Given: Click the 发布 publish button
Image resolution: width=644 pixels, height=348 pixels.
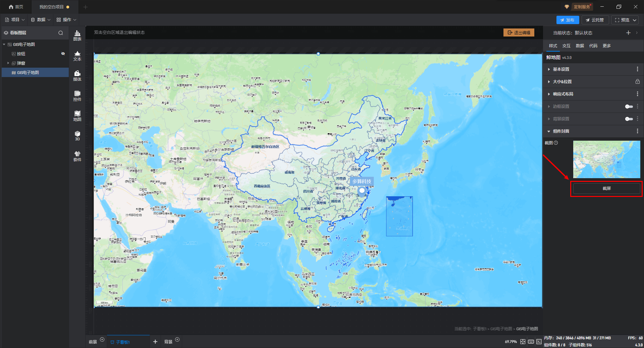Looking at the screenshot, I should pyautogui.click(x=568, y=20).
